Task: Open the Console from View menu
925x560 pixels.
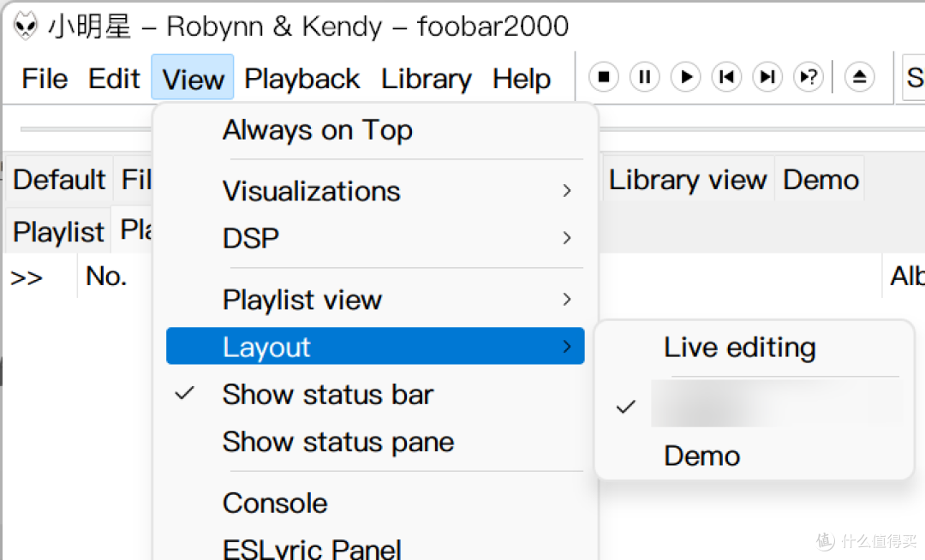Action: [x=375, y=503]
